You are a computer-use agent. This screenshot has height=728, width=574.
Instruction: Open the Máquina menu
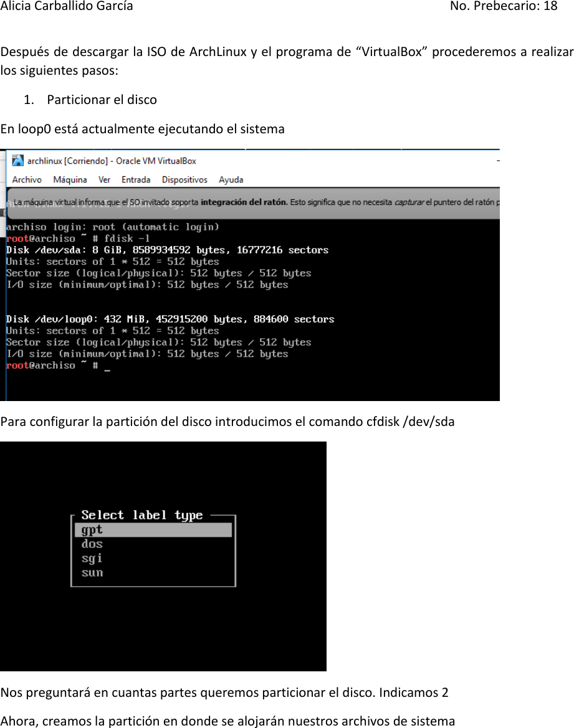click(x=69, y=179)
